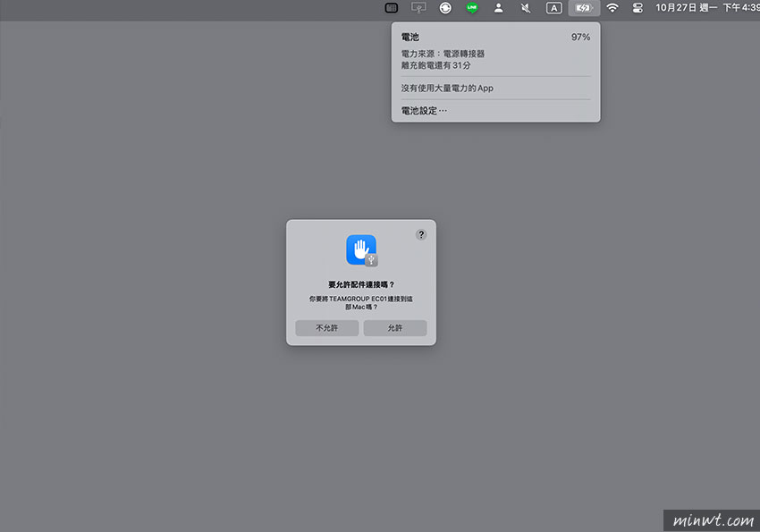760x532 pixels.
Task: Click the screen mirroring display icon
Action: (418, 8)
